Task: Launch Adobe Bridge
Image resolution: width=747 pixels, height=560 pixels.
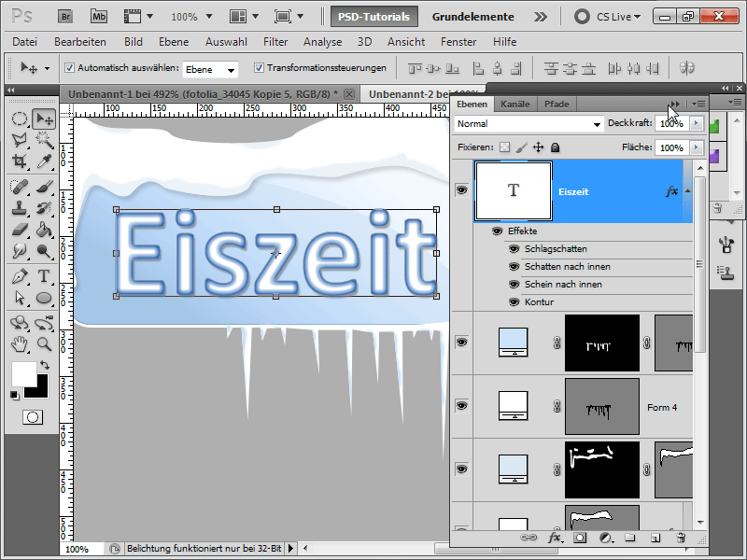Action: (65, 17)
